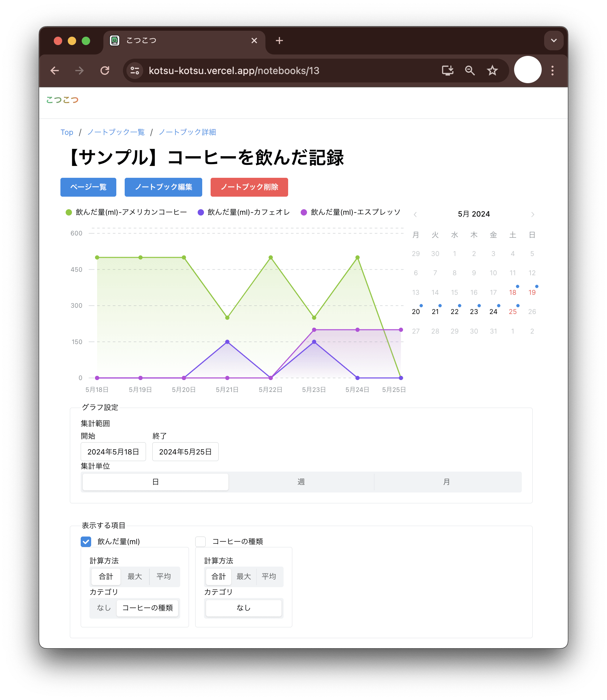The width and height of the screenshot is (607, 700).
Task: Set 飲んだ量(ml) カテゴリ to コーヒーの種類
Action: (x=147, y=608)
